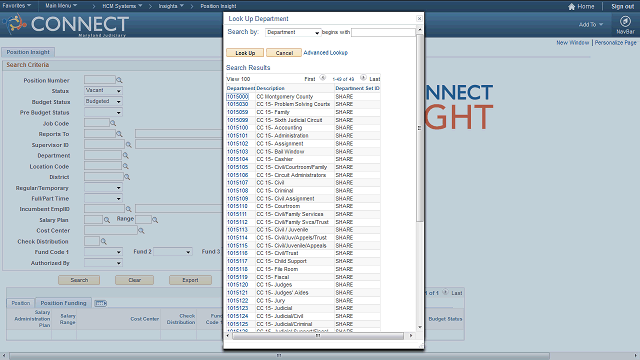Click the Search button under criteria
The width and height of the screenshot is (640, 360).
[79, 280]
